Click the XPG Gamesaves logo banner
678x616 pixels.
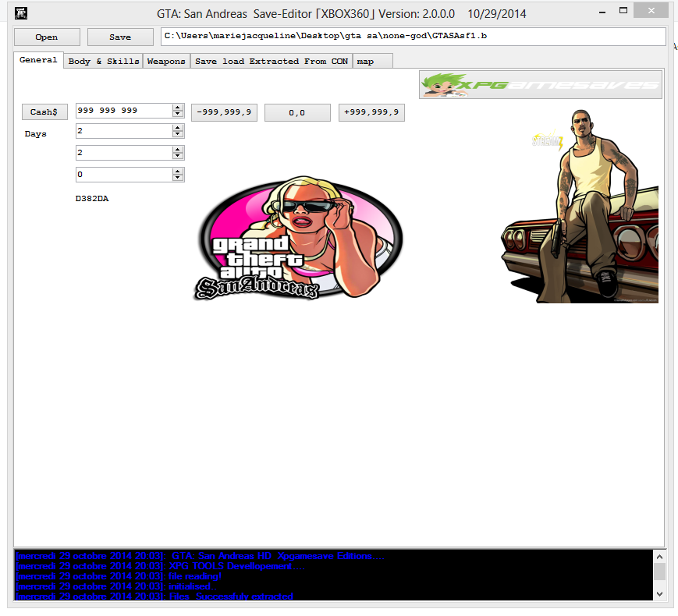click(x=540, y=85)
